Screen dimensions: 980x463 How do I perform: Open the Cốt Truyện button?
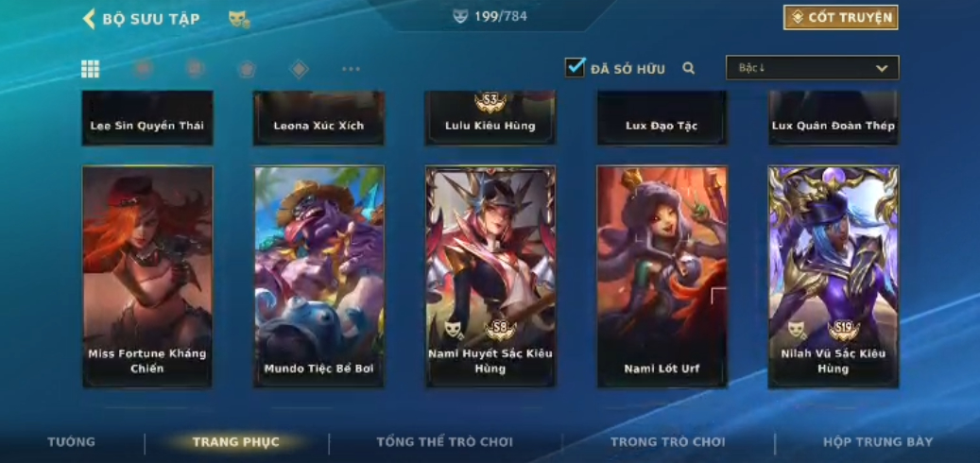click(x=840, y=18)
